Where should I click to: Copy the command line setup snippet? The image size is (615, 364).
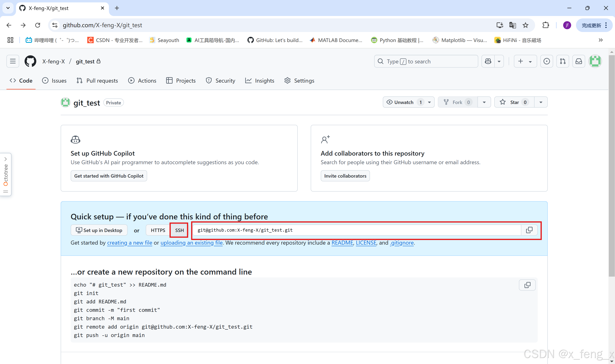[527, 285]
